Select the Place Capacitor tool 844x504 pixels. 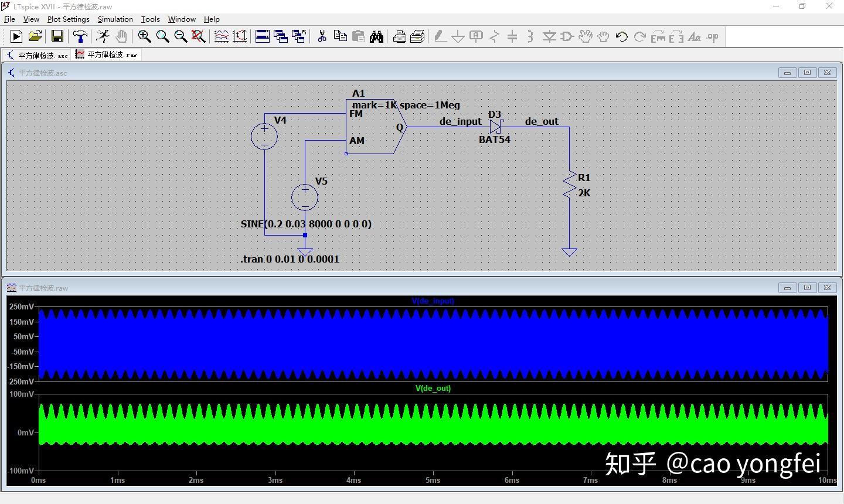512,36
